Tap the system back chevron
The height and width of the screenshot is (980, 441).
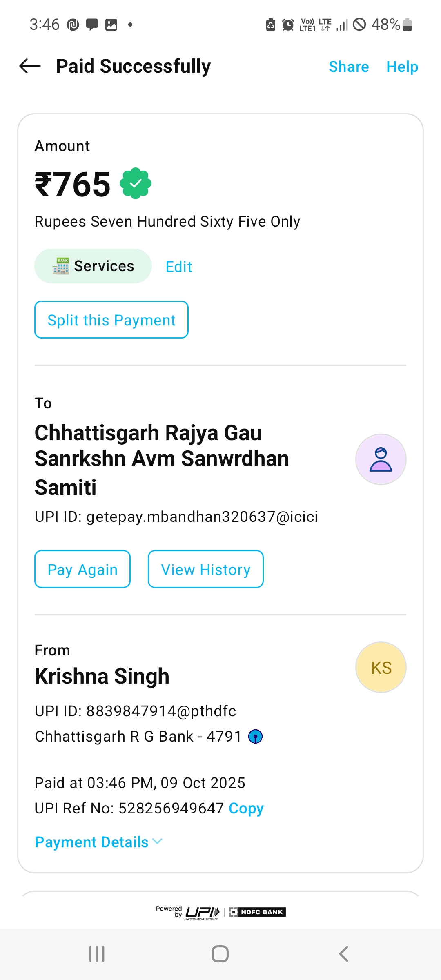344,954
